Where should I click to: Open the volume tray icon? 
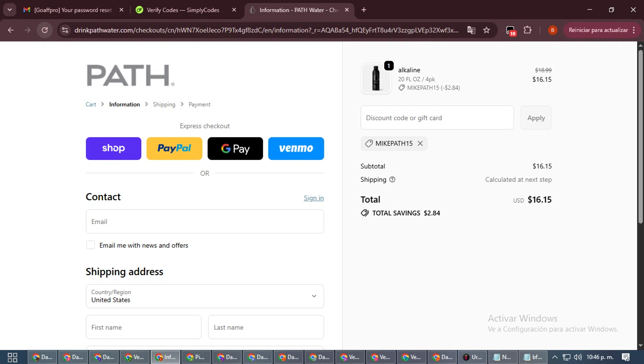coord(578,357)
